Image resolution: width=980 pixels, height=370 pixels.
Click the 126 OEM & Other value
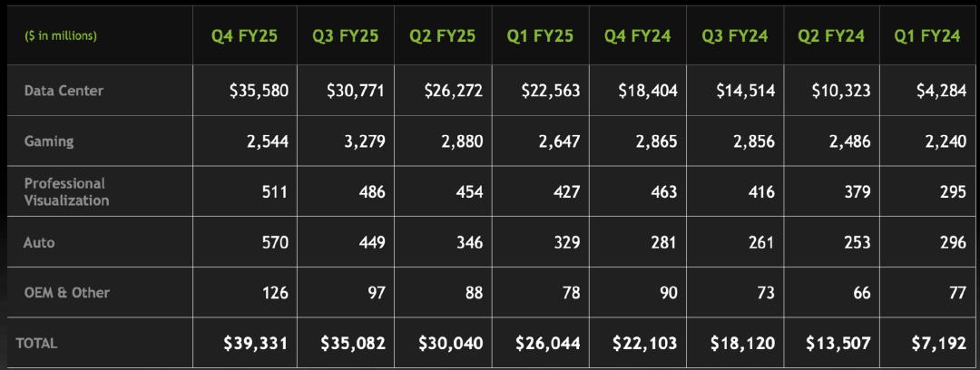(274, 293)
